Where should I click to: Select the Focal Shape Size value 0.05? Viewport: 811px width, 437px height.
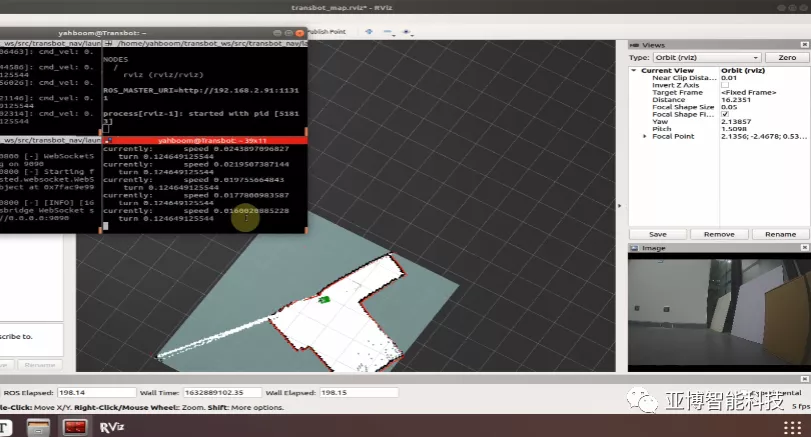point(729,107)
